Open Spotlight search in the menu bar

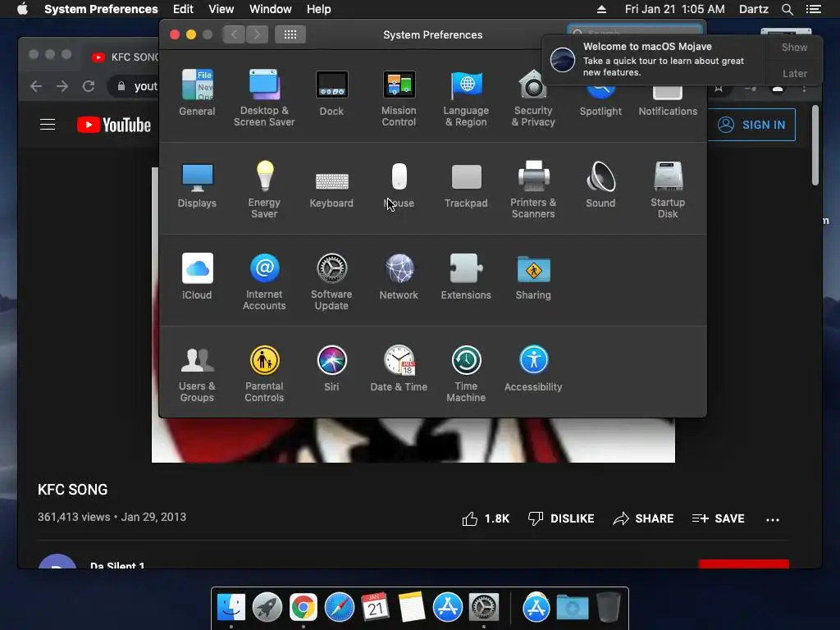[787, 9]
